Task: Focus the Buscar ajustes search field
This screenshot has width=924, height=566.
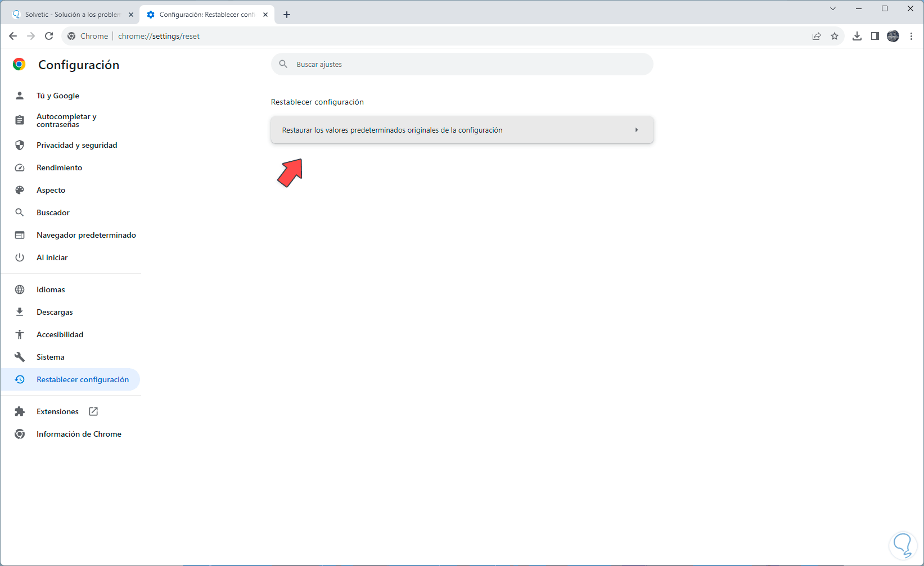Action: click(462, 64)
